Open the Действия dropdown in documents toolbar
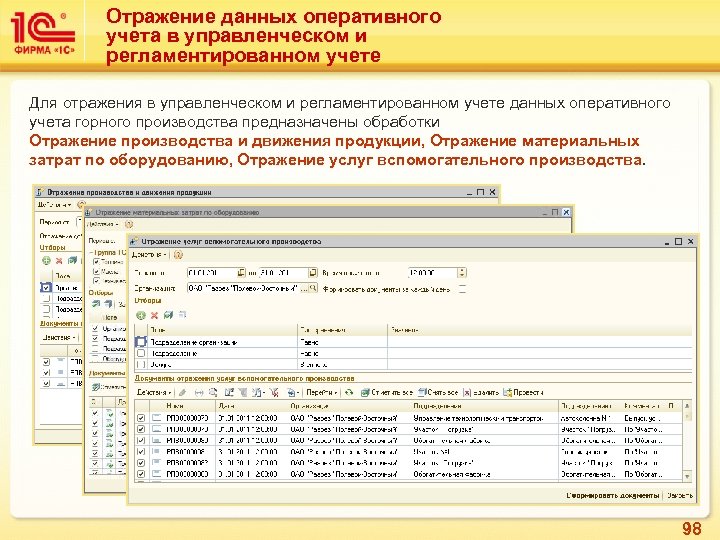This screenshot has height=540, width=720. tap(154, 392)
